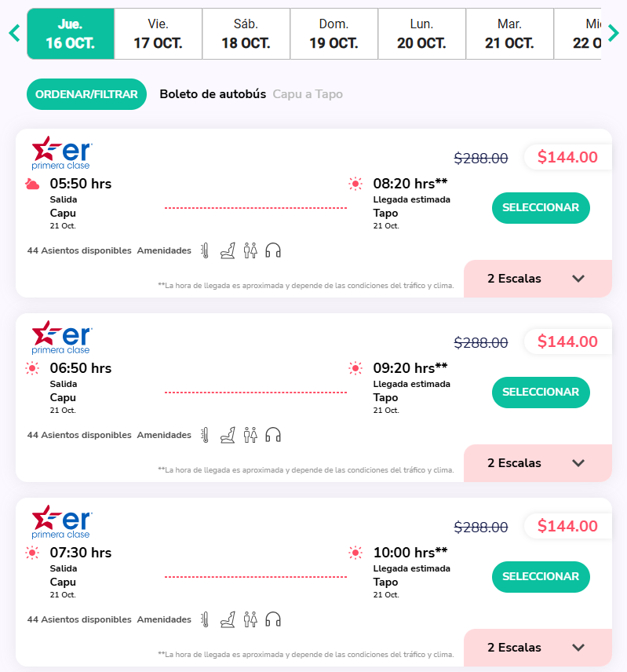Expand 2 Escalas for the 06:50 departure

[538, 463]
